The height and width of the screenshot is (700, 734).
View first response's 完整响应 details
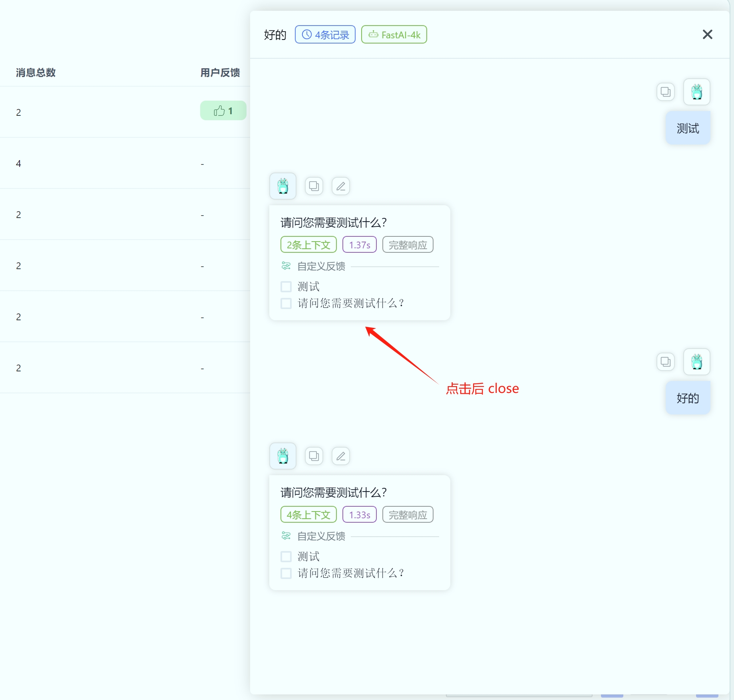(408, 245)
